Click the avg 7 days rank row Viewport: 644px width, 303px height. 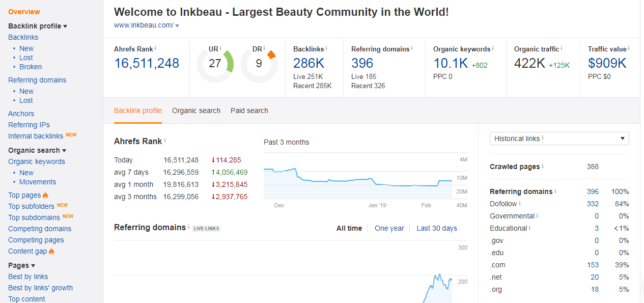181,172
